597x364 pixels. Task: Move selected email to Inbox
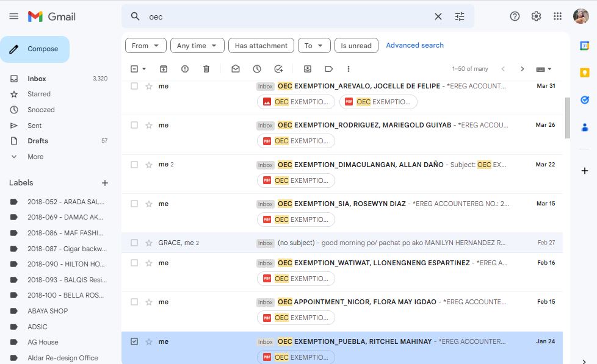[307, 69]
